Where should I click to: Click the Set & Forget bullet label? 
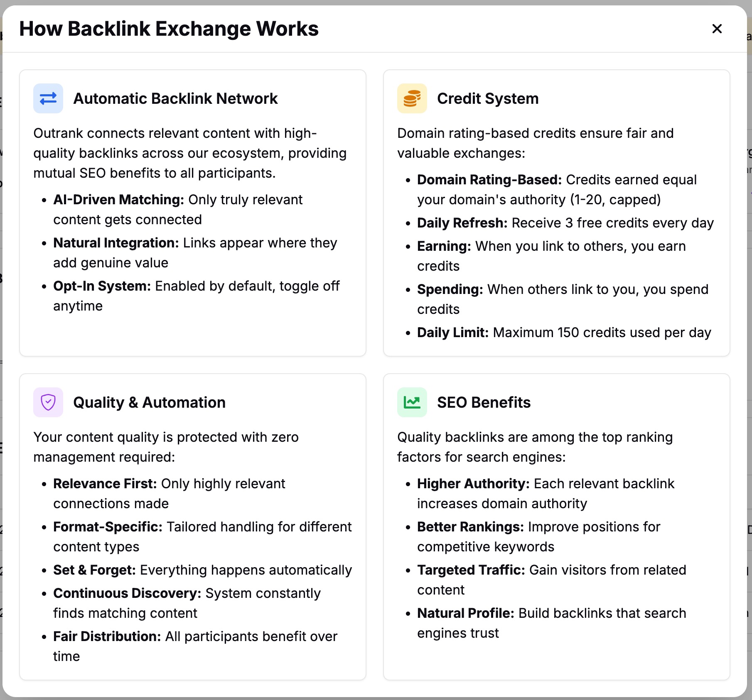pyautogui.click(x=94, y=570)
